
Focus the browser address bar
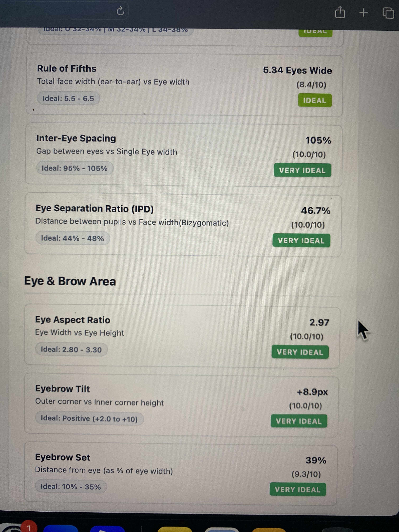point(60,11)
